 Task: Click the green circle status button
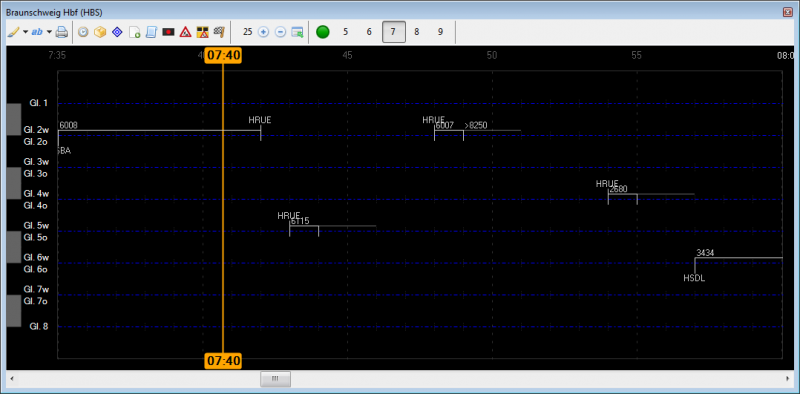tap(322, 32)
